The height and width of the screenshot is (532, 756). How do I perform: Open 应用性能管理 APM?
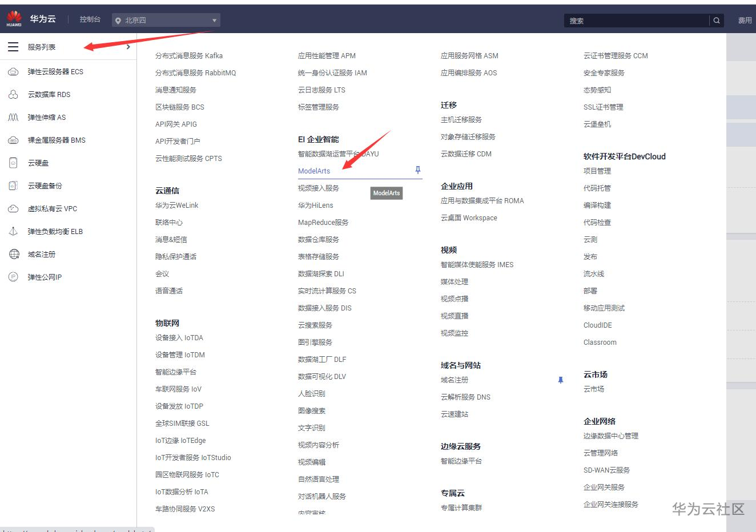click(x=327, y=55)
